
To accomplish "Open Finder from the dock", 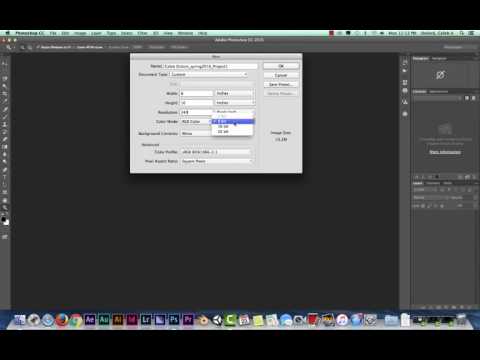I will pyautogui.click(x=19, y=320).
